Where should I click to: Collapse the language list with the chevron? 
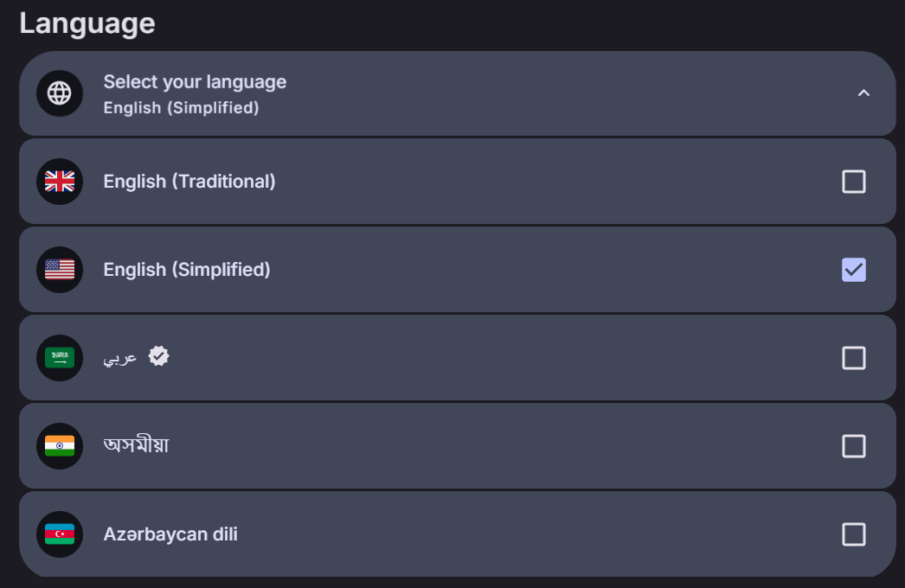point(863,93)
